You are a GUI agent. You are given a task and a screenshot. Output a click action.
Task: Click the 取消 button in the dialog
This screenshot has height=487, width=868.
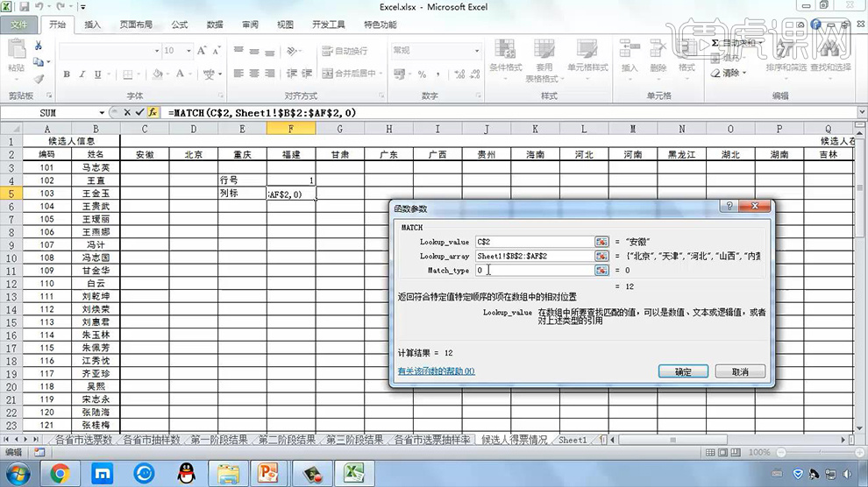[740, 371]
